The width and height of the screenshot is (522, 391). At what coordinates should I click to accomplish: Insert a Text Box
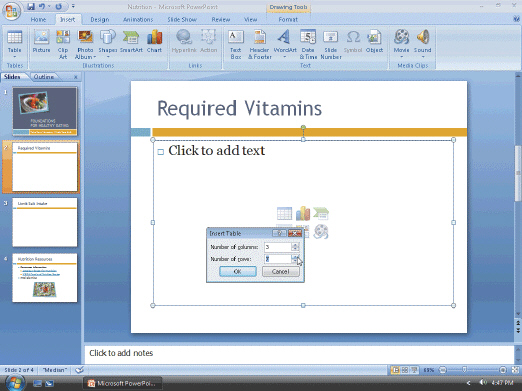(x=236, y=44)
